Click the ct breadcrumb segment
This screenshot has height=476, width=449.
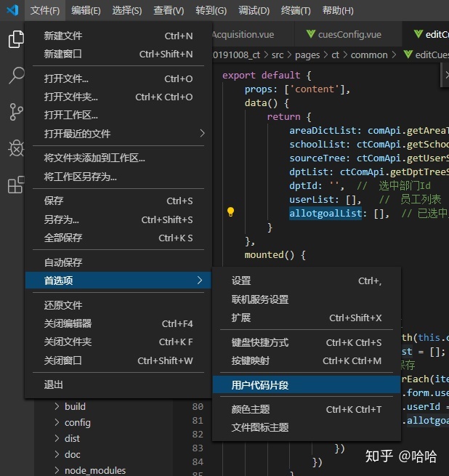[x=335, y=55]
